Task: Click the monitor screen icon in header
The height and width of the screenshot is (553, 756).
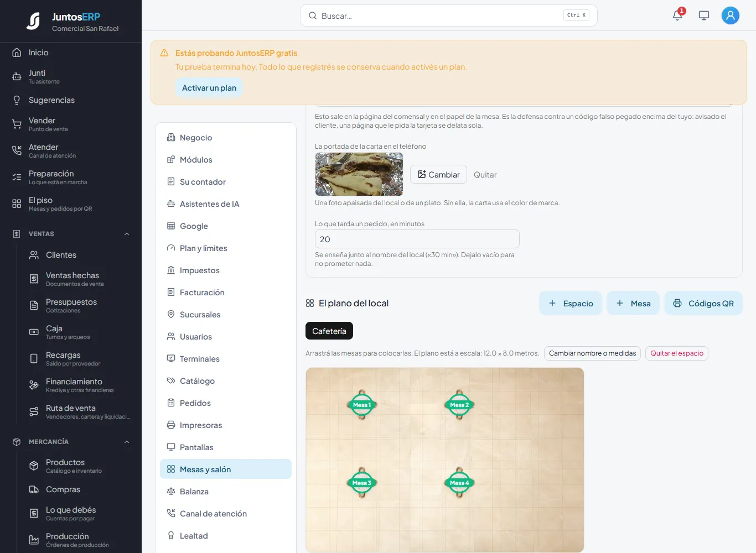Action: pos(704,15)
